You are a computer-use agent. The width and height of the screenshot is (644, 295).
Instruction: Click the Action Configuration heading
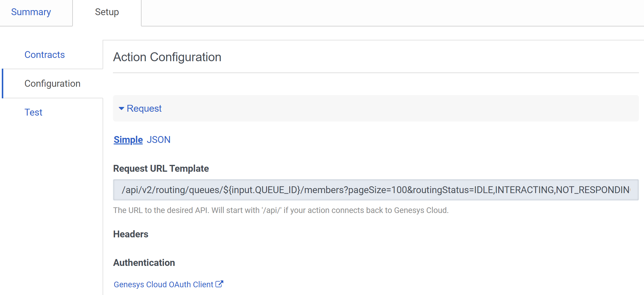click(x=167, y=57)
